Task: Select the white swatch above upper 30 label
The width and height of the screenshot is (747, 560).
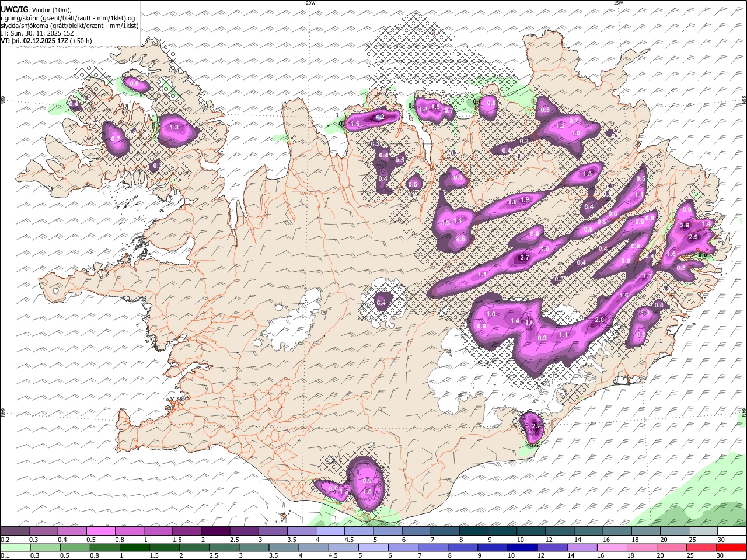Action: click(x=731, y=531)
